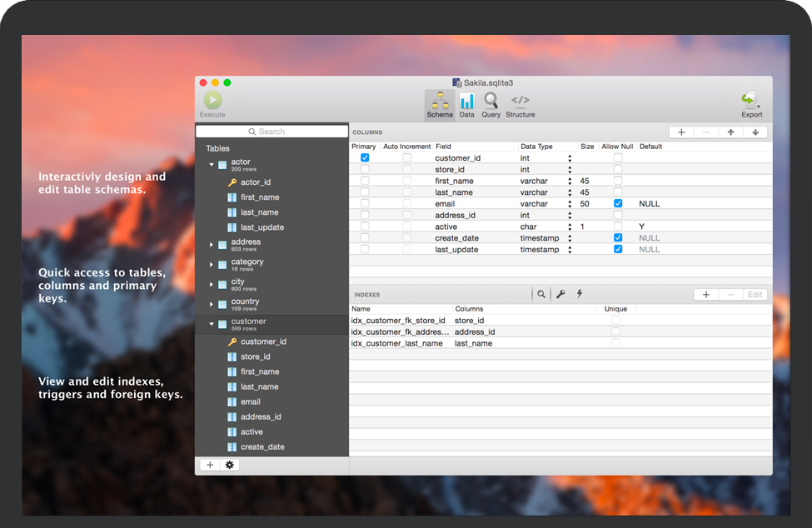Screen dimensions: 812x528
Task: Open the Export toolbar icon
Action: tap(750, 101)
